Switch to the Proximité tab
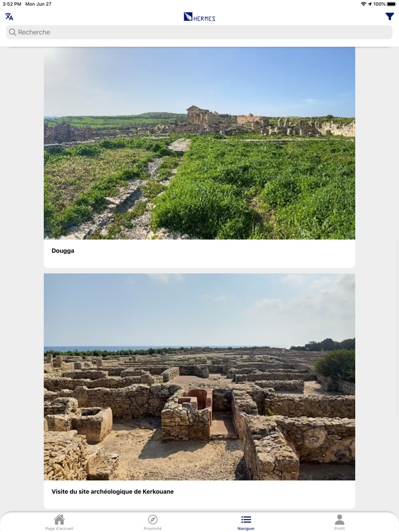This screenshot has height=532, width=399. click(152, 528)
